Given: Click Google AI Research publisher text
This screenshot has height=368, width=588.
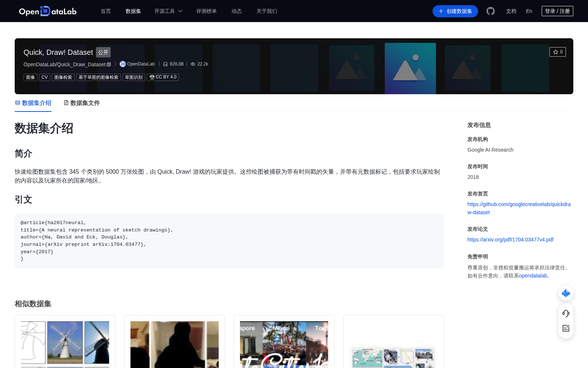Looking at the screenshot, I should point(490,150).
